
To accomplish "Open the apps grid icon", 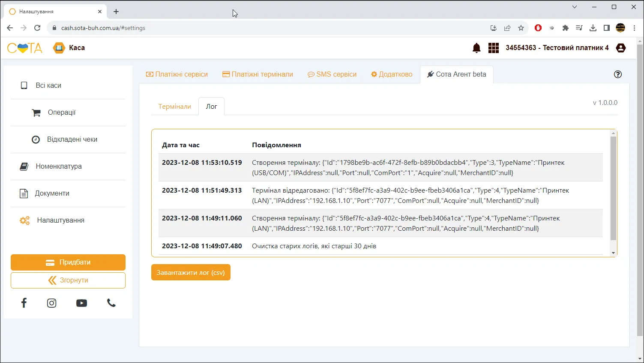I will (x=494, y=48).
